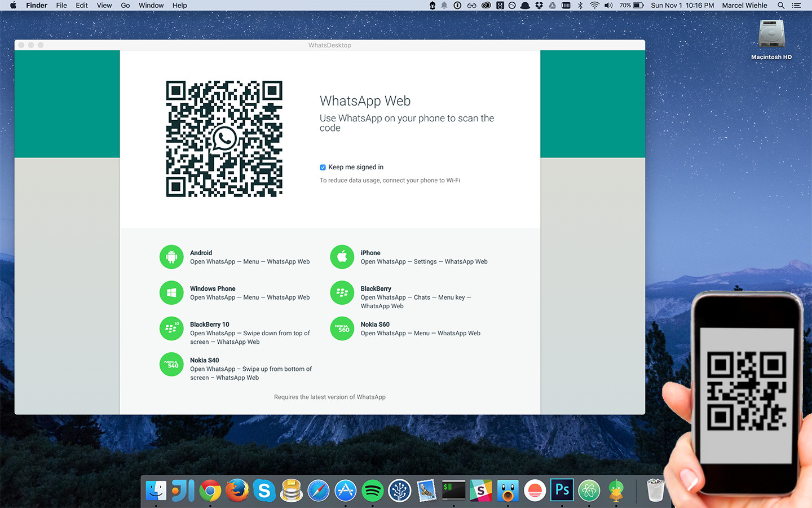Open the Trash in the Dock
The height and width of the screenshot is (508, 812).
(655, 491)
